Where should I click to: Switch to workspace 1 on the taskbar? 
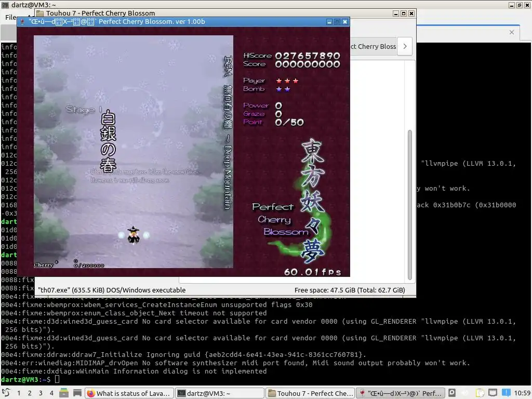pos(19,393)
